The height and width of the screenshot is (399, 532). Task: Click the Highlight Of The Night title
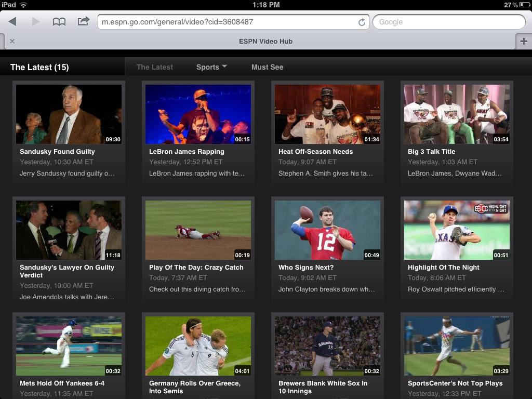point(444,268)
